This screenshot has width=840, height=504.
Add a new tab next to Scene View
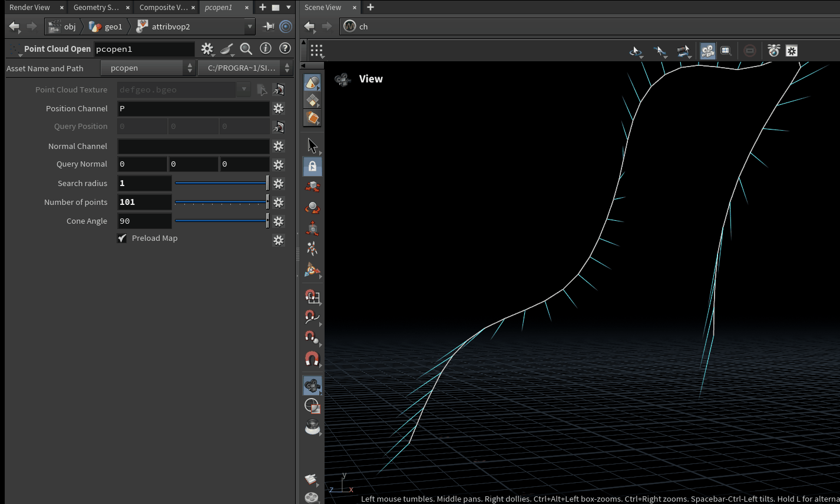coord(370,7)
